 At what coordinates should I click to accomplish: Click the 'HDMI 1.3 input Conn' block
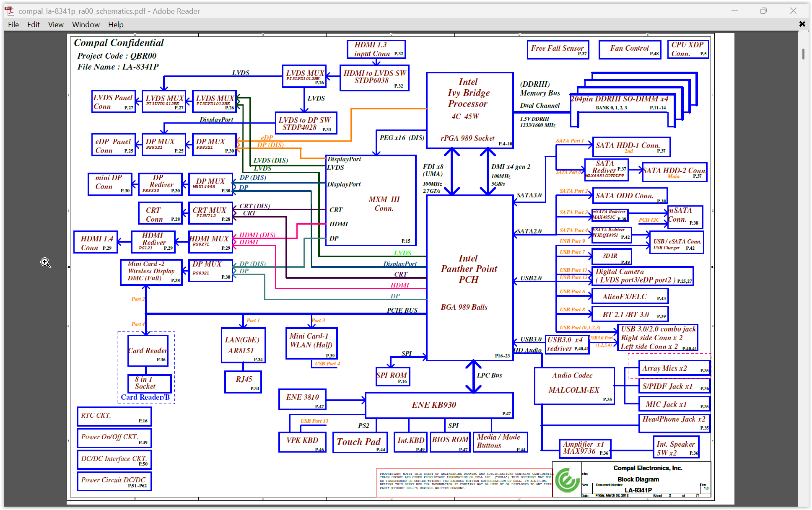tap(376, 49)
